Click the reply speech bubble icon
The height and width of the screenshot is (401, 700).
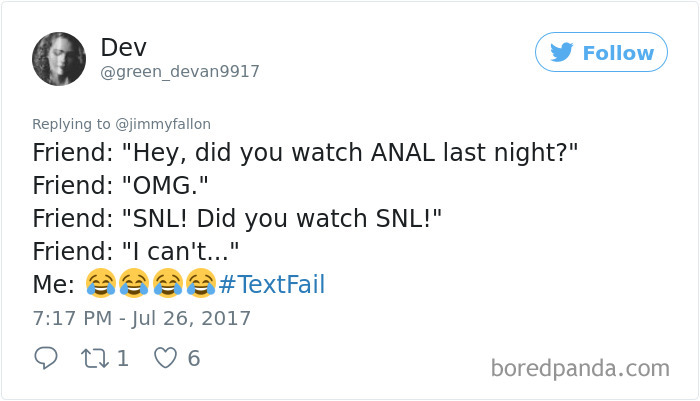pyautogui.click(x=46, y=358)
